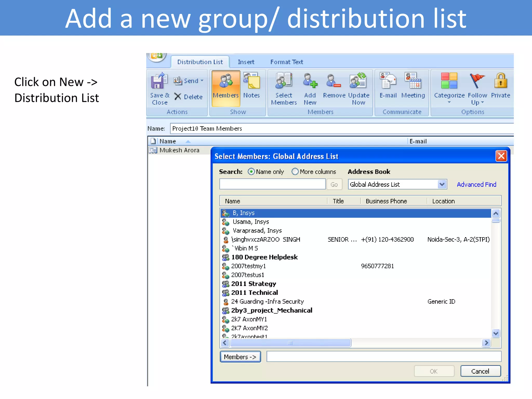Click the Office button orb

[x=157, y=57]
